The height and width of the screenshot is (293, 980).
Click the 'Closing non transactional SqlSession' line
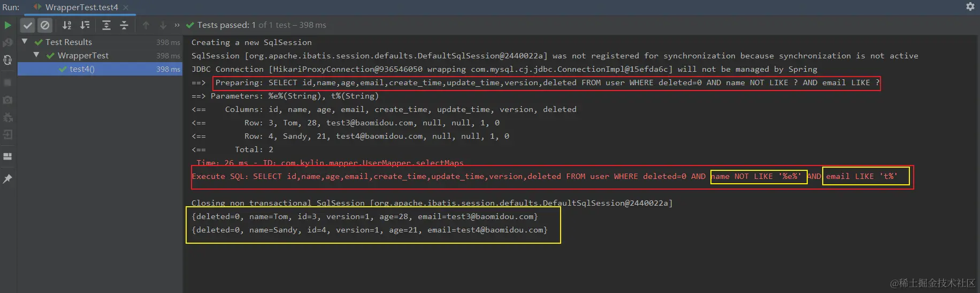(x=432, y=203)
